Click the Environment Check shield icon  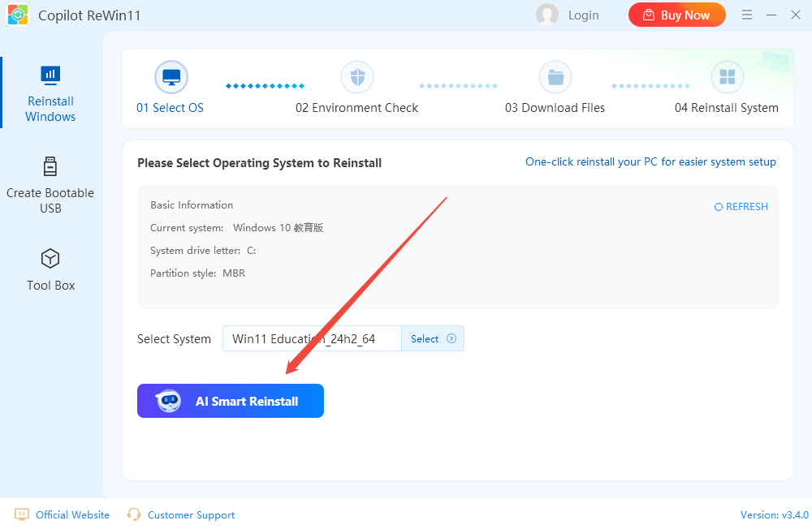356,78
